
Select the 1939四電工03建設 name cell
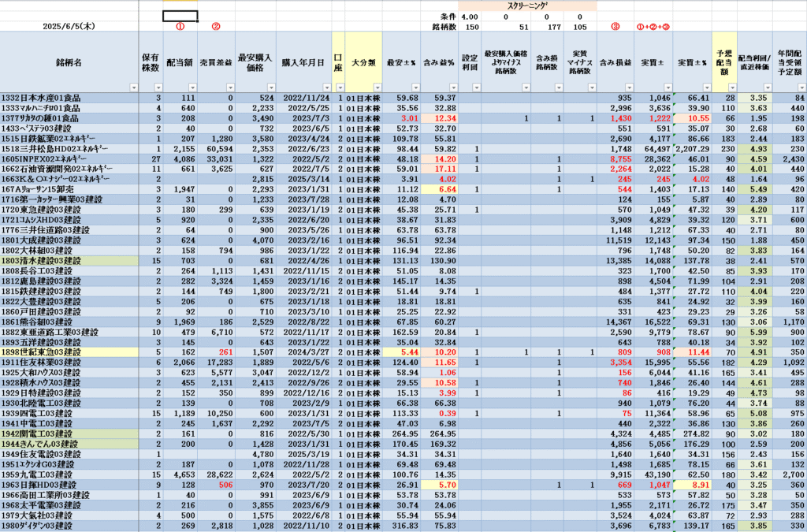click(69, 414)
